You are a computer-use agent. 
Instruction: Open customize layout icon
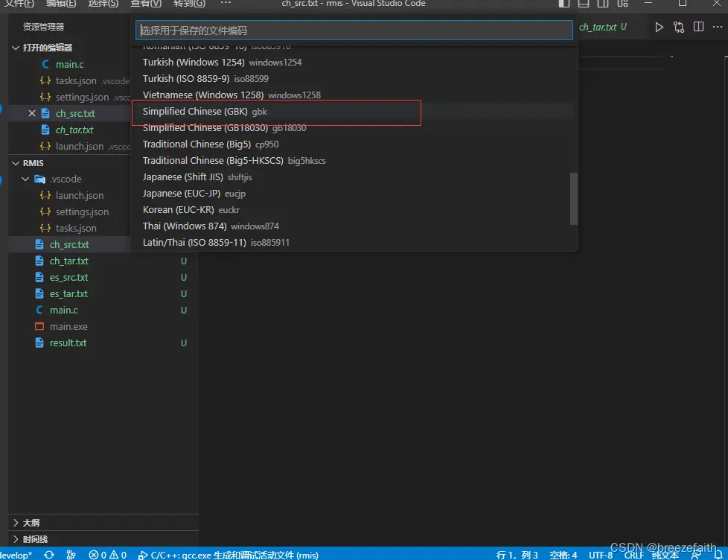tap(622, 4)
